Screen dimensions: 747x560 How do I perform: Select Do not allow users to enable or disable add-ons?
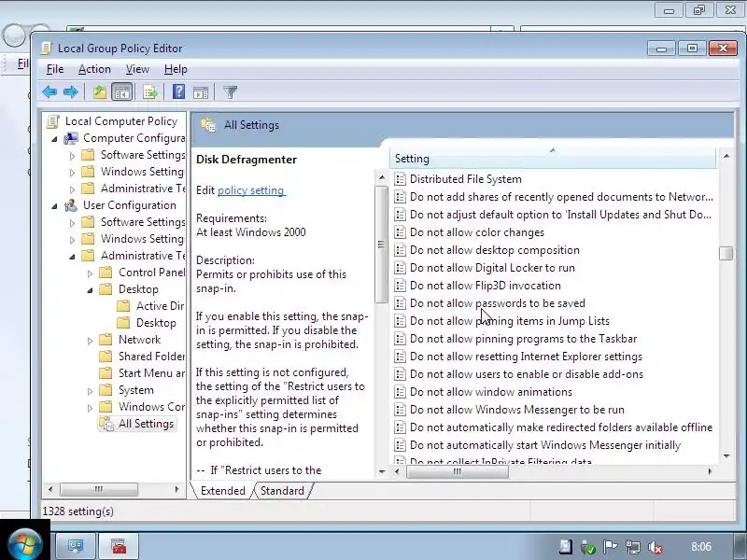pyautogui.click(x=527, y=374)
